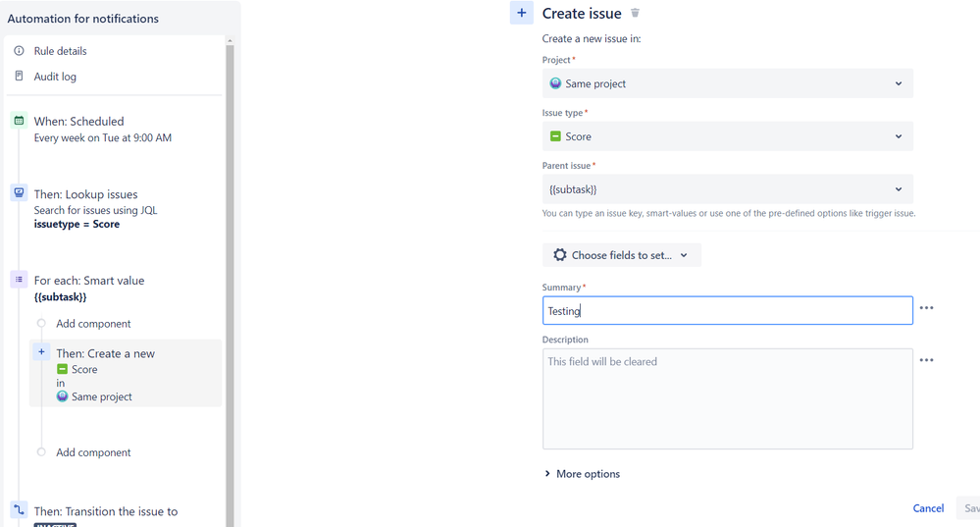
Task: Click the Create issue plus icon
Action: (522, 13)
